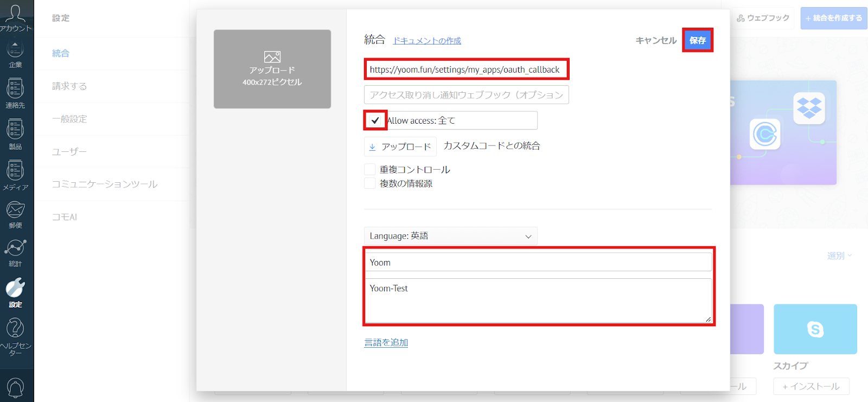Click the 設定 heading text
The image size is (868, 402).
(61, 18)
